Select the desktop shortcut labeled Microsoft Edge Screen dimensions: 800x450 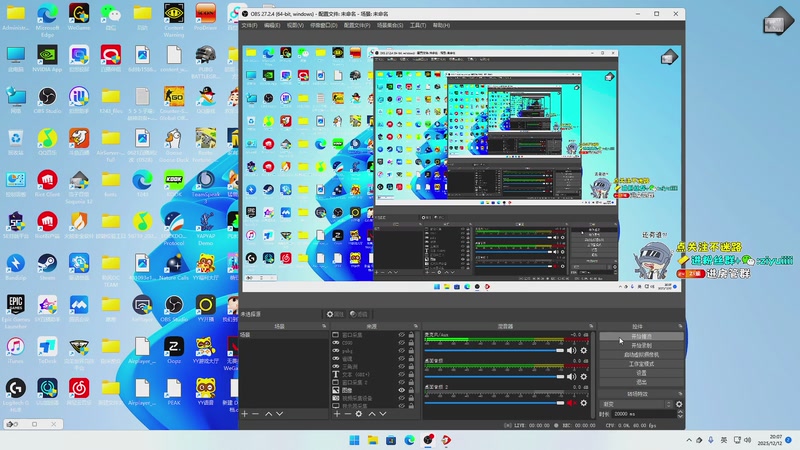point(47,21)
